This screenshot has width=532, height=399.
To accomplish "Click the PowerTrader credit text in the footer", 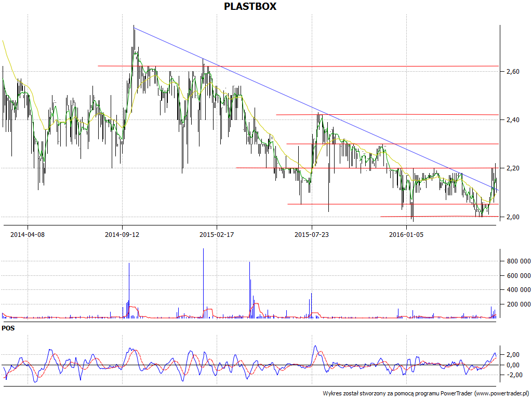I will [x=426, y=394].
